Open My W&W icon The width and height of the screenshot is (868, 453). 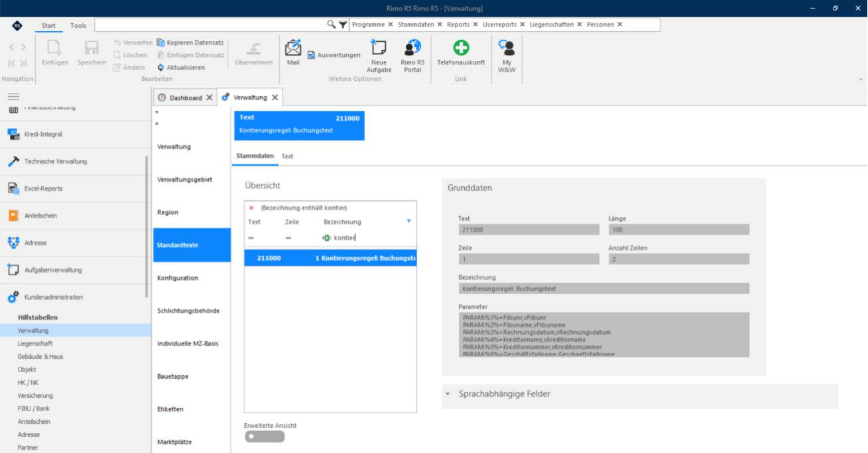[x=507, y=48]
